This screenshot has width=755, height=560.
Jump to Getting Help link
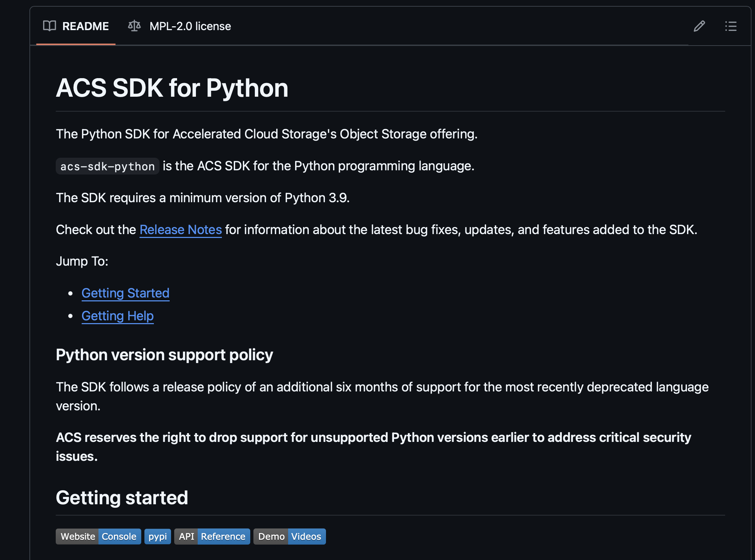click(117, 316)
